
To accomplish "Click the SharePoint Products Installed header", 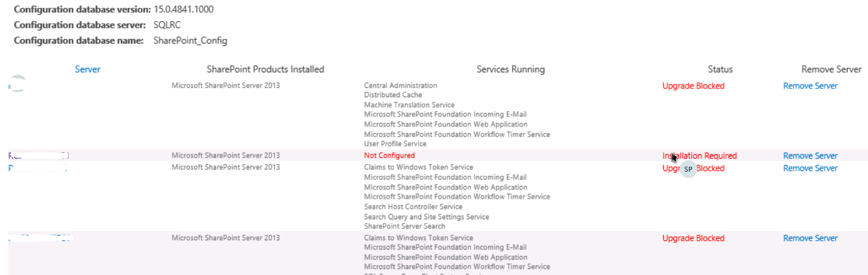I will click(265, 69).
